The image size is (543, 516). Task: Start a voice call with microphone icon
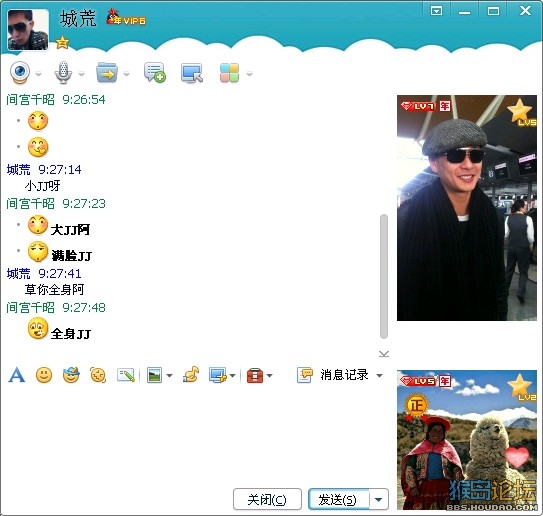[x=63, y=72]
